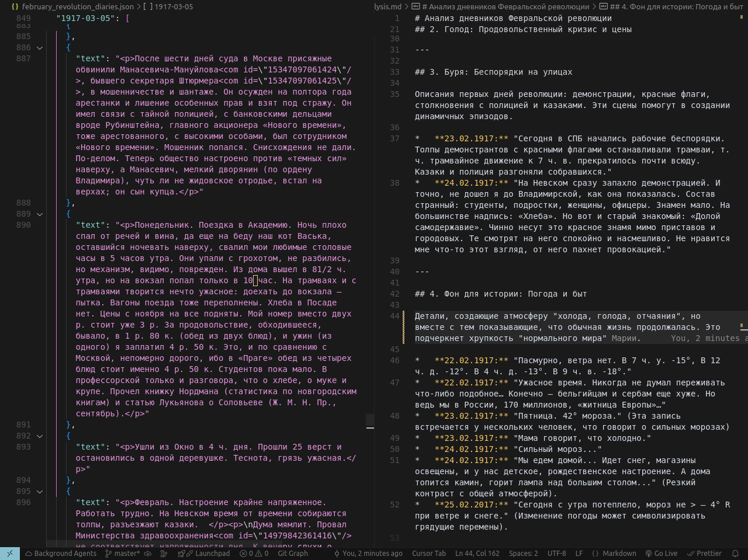Click line number 887 in JSON editor
The height and width of the screenshot is (560, 748).
coord(23,58)
